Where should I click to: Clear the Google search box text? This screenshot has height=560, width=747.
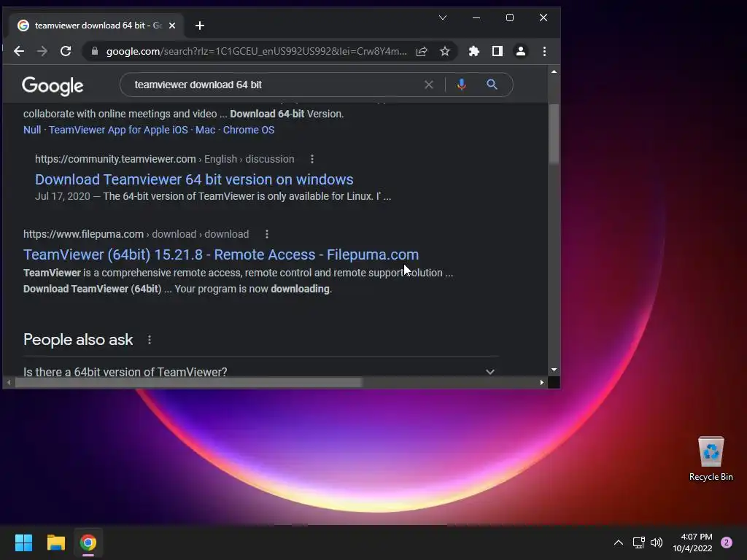[x=429, y=85]
